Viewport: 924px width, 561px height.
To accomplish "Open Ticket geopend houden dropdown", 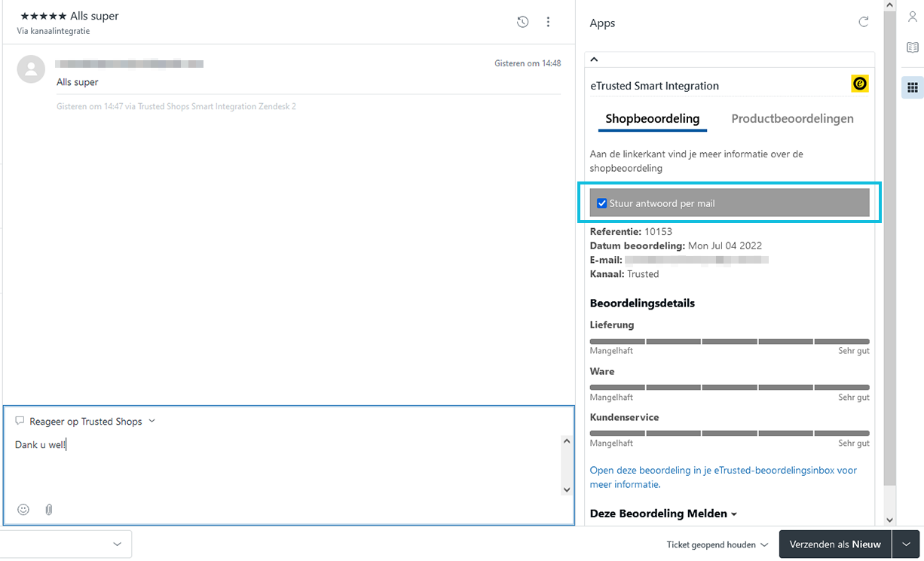I will point(717,544).
